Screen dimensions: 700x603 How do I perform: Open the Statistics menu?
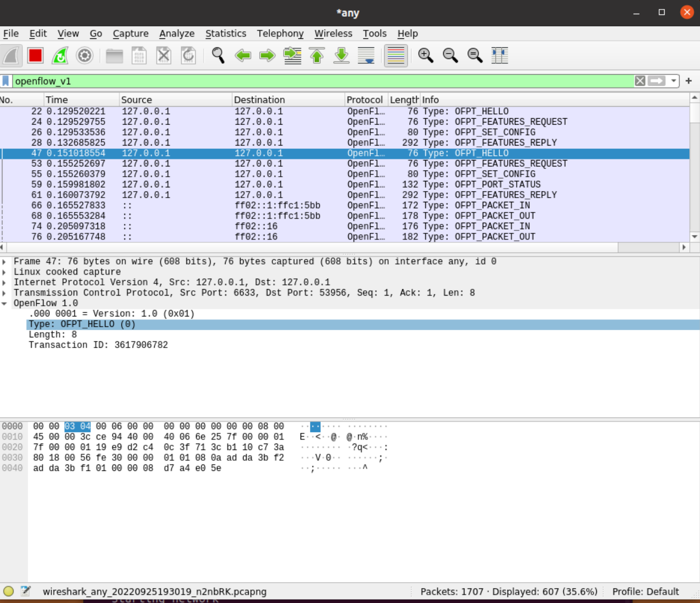pyautogui.click(x=225, y=33)
